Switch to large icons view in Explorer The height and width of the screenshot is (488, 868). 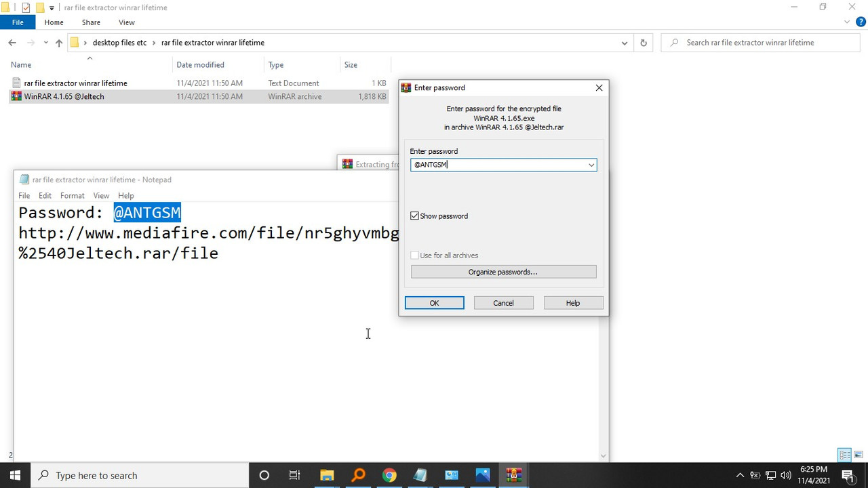[x=859, y=455]
